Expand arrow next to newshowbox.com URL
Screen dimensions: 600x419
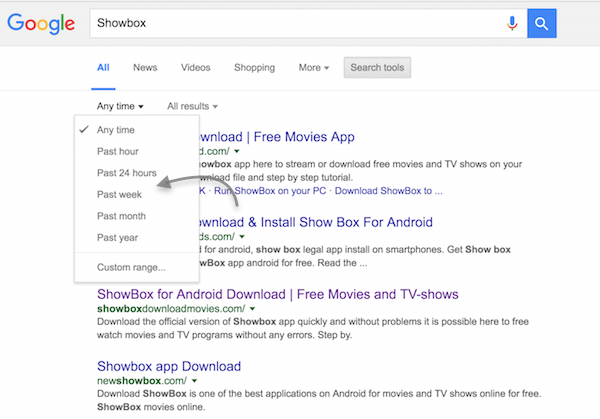[x=194, y=381]
